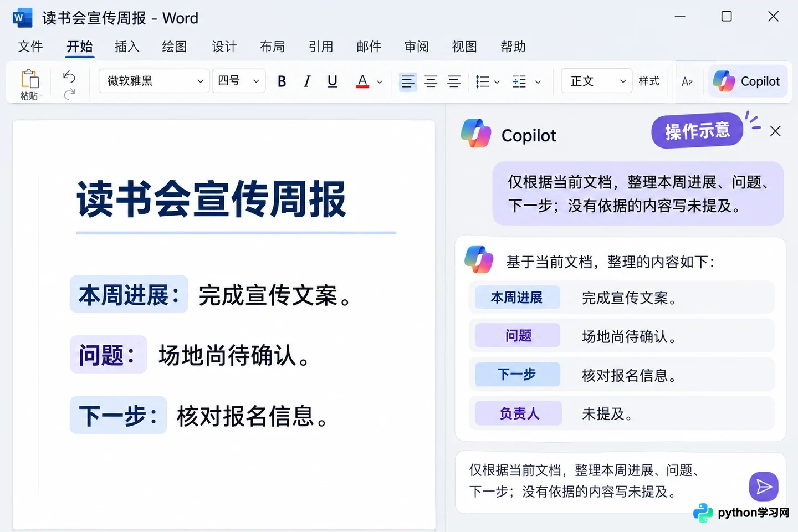Click the bullet list icon
Image resolution: width=798 pixels, height=532 pixels.
(x=483, y=81)
